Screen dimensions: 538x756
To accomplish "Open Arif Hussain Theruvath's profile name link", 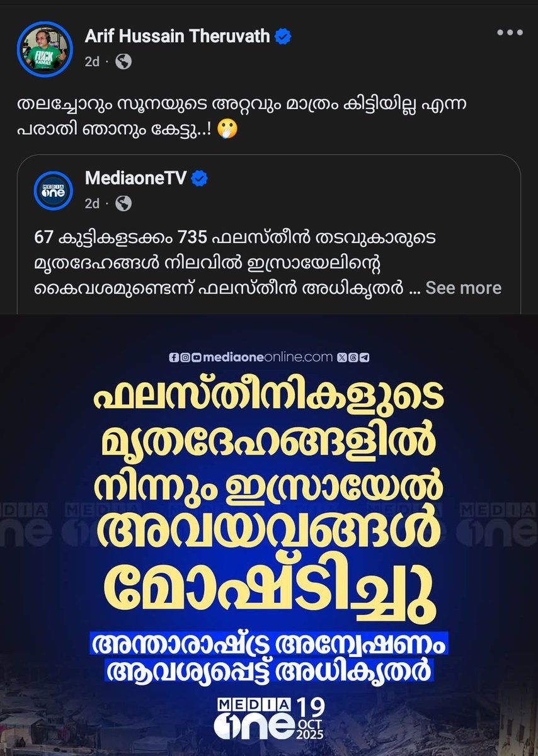I will pos(179,37).
